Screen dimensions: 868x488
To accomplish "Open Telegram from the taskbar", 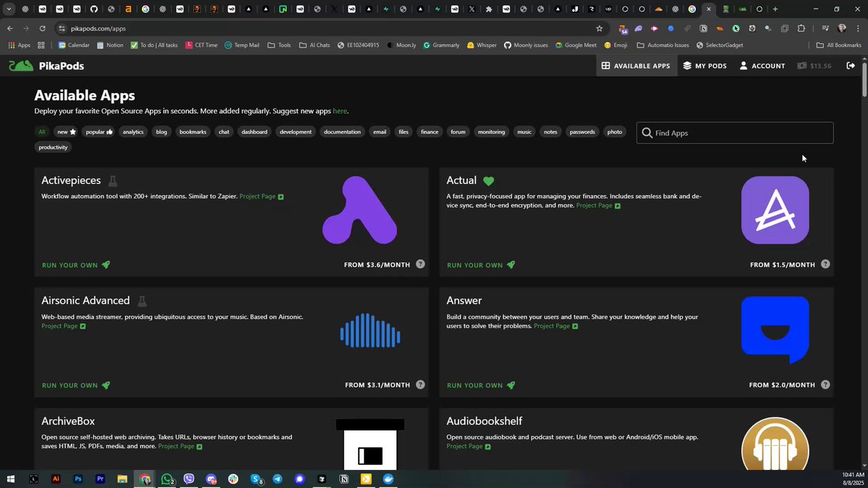I will coord(278,479).
